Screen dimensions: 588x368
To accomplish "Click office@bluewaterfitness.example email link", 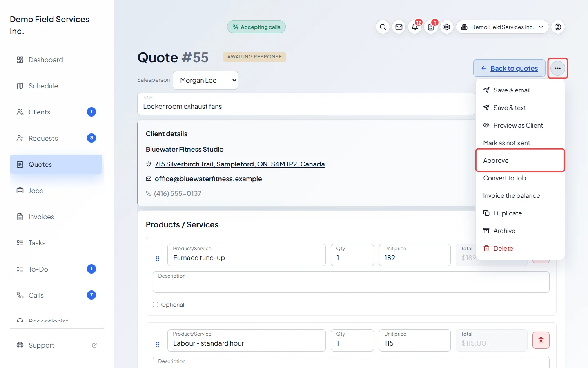I will coord(208,179).
